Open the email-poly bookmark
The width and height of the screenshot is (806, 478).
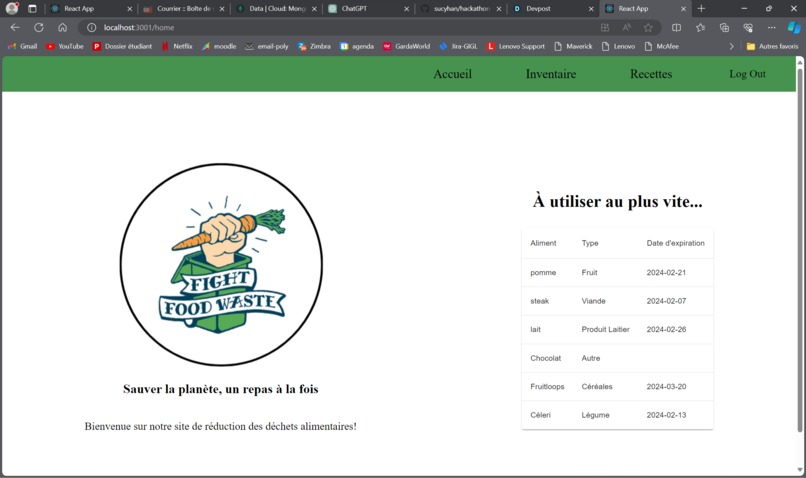267,46
